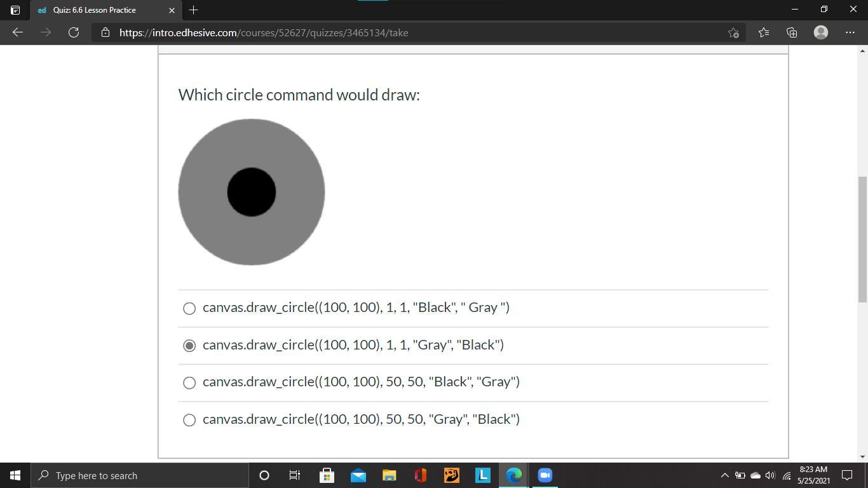Click the address bar URL
Image resolution: width=868 pixels, height=488 pixels.
[264, 32]
